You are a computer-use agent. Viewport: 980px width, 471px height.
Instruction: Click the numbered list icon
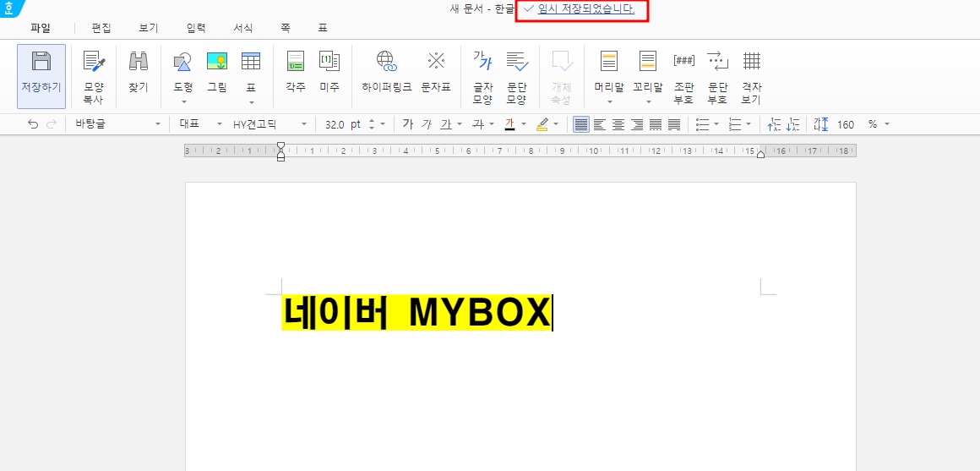(x=735, y=124)
